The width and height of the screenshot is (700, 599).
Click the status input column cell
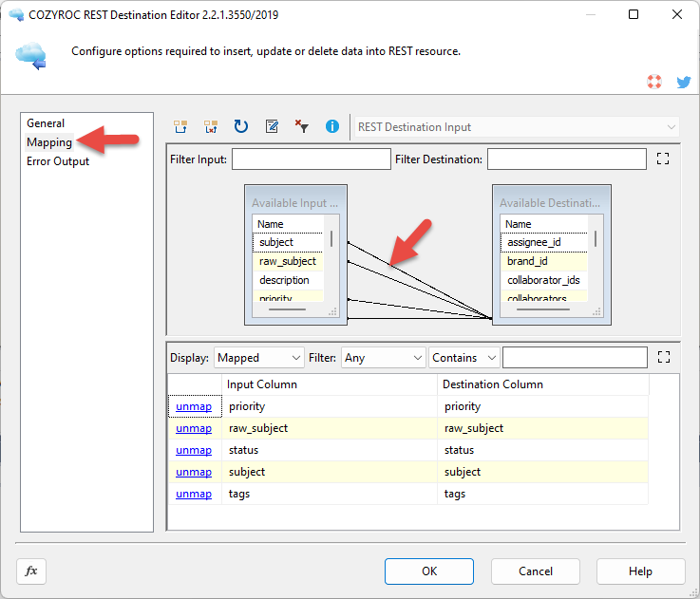coord(330,450)
